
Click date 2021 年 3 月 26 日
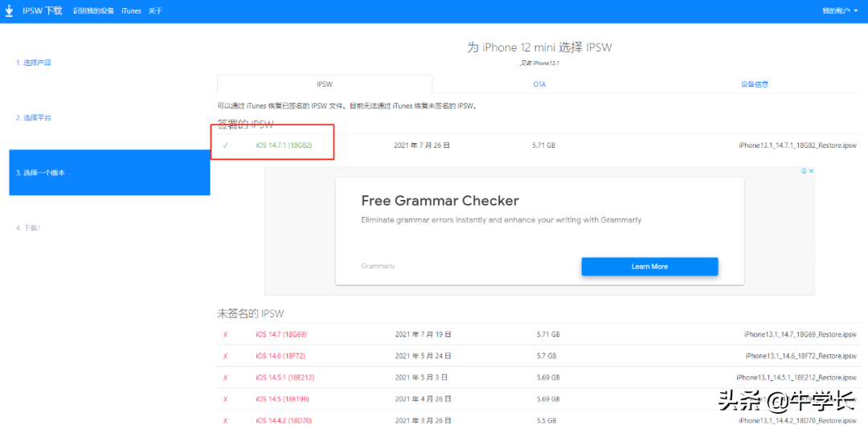pyautogui.click(x=424, y=420)
